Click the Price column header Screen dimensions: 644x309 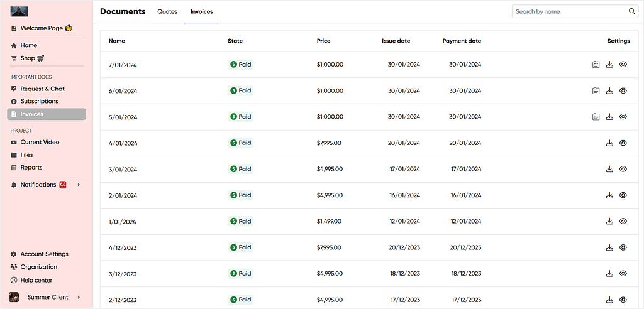(324, 41)
